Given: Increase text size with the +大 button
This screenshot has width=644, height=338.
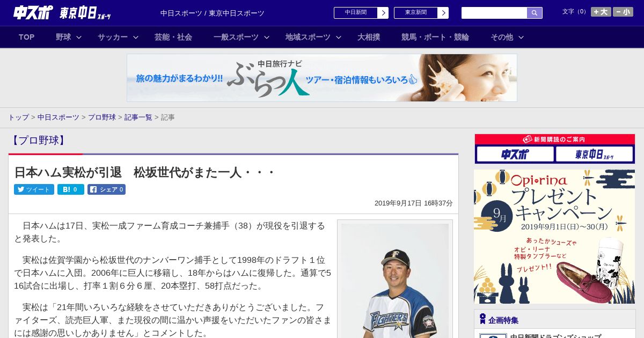Looking at the screenshot, I should pyautogui.click(x=601, y=12).
